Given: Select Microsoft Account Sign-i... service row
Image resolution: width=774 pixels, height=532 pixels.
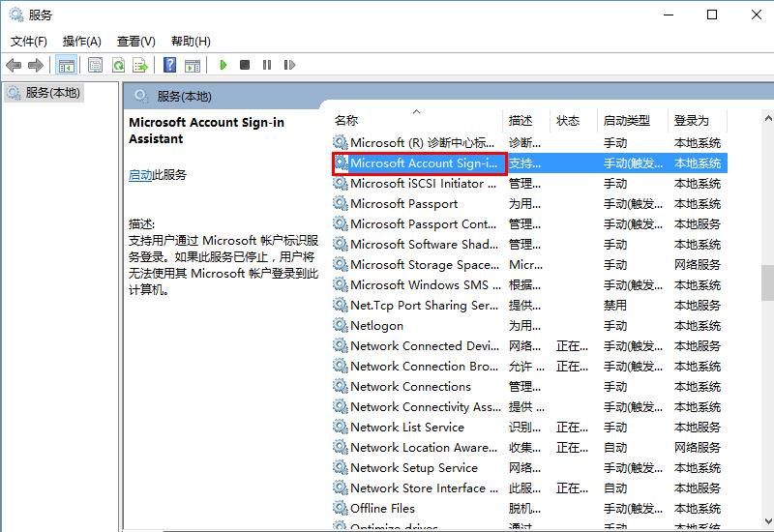Looking at the screenshot, I should point(529,163).
